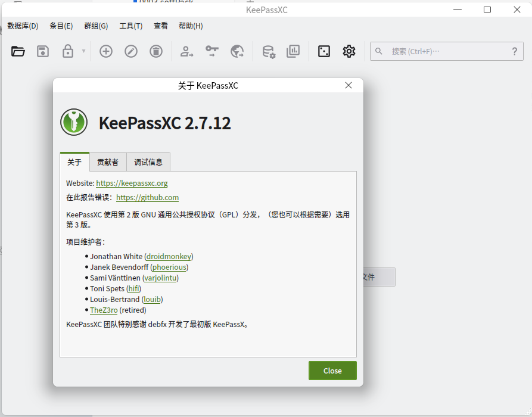Click the open database folder icon
This screenshot has height=417, width=532.
18,52
